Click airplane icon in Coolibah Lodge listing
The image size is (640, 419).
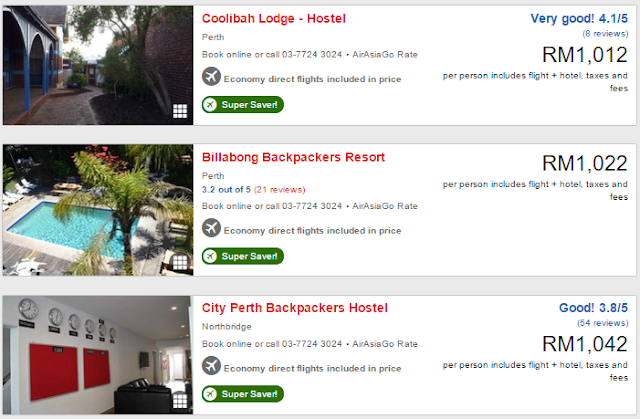pyautogui.click(x=211, y=76)
